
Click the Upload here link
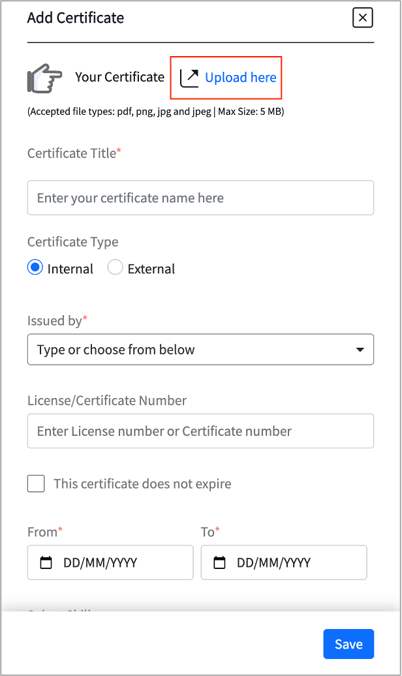click(x=240, y=78)
